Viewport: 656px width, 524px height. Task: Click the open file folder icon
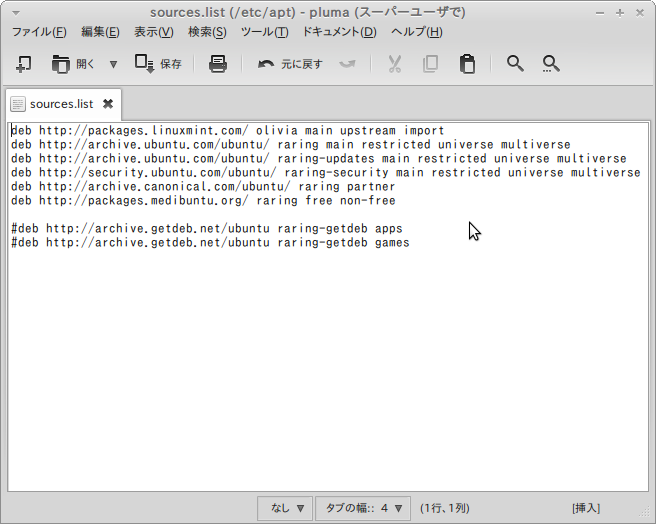tap(61, 64)
